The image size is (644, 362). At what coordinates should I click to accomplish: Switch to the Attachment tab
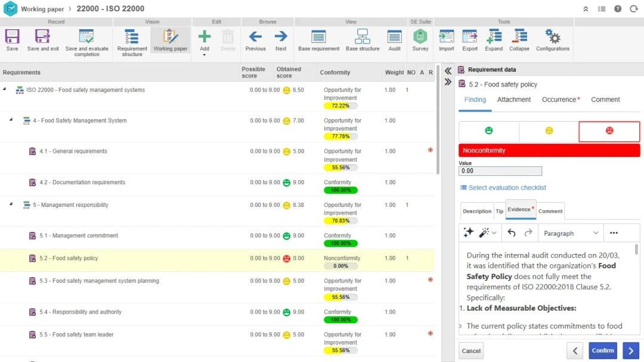pyautogui.click(x=513, y=100)
